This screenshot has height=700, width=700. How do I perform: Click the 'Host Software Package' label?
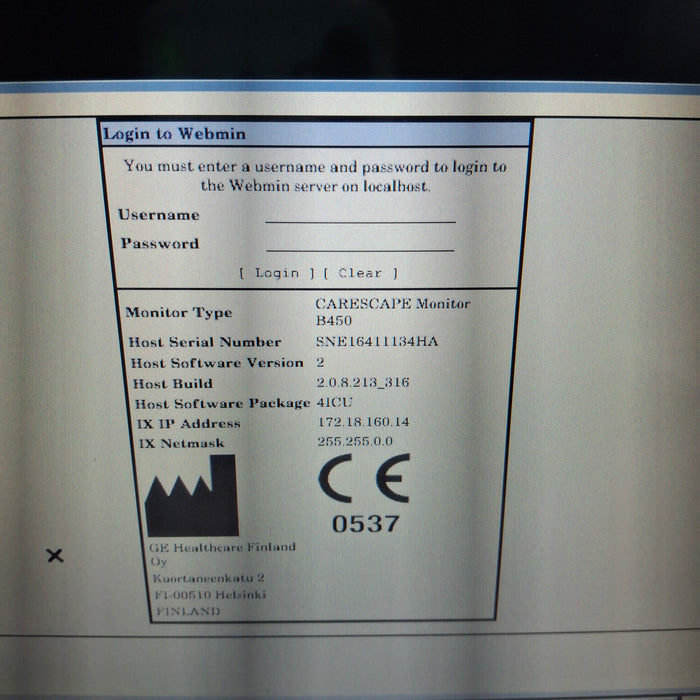tap(222, 404)
